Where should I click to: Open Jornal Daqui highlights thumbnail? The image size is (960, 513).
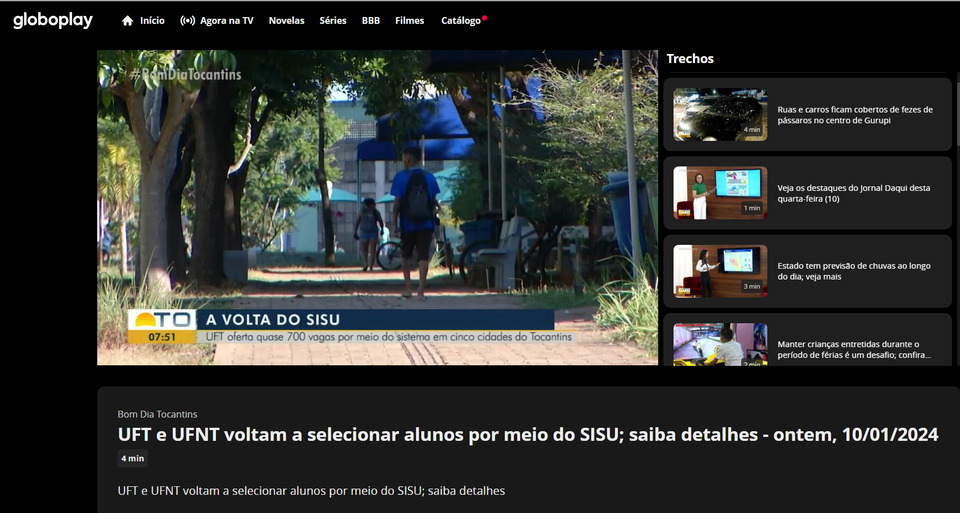[720, 193]
